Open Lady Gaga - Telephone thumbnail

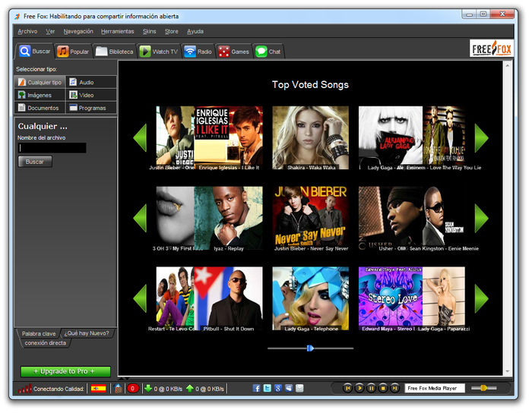coord(310,298)
